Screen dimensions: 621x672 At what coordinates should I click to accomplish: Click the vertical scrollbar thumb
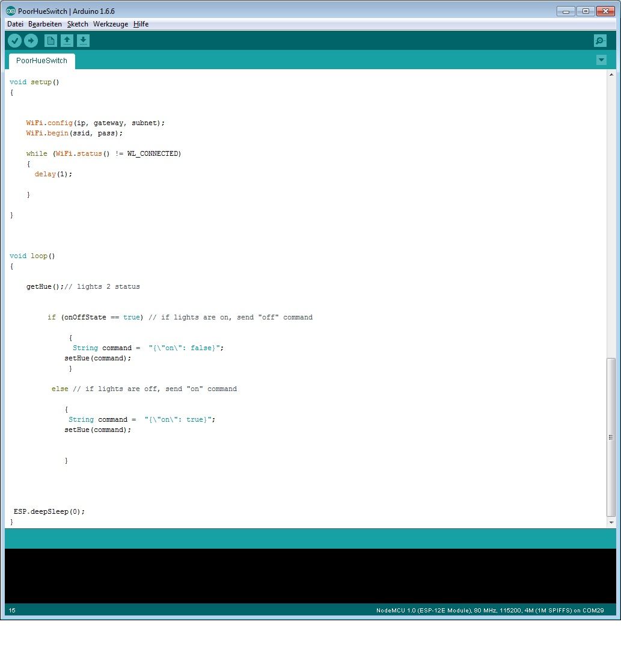(x=611, y=437)
